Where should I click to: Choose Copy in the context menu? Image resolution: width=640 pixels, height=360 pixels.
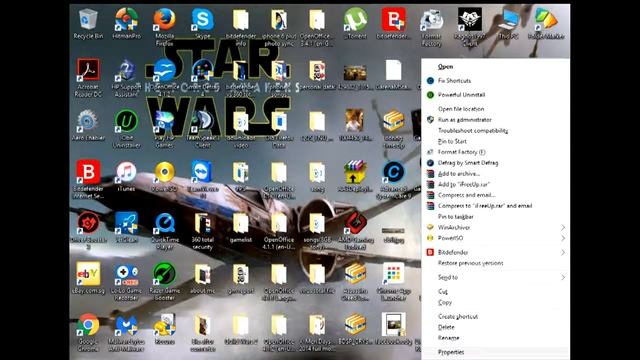pos(444,302)
